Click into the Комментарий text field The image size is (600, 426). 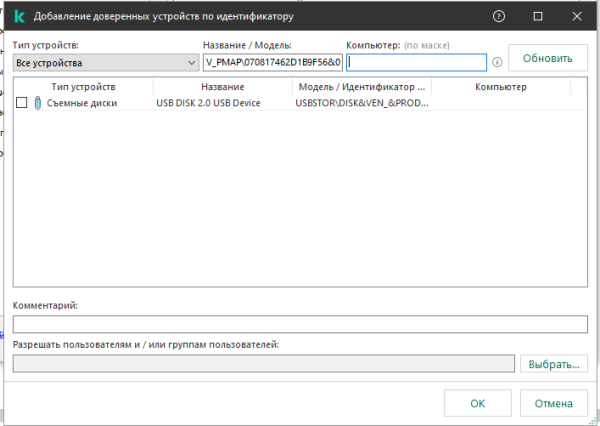[x=300, y=324]
